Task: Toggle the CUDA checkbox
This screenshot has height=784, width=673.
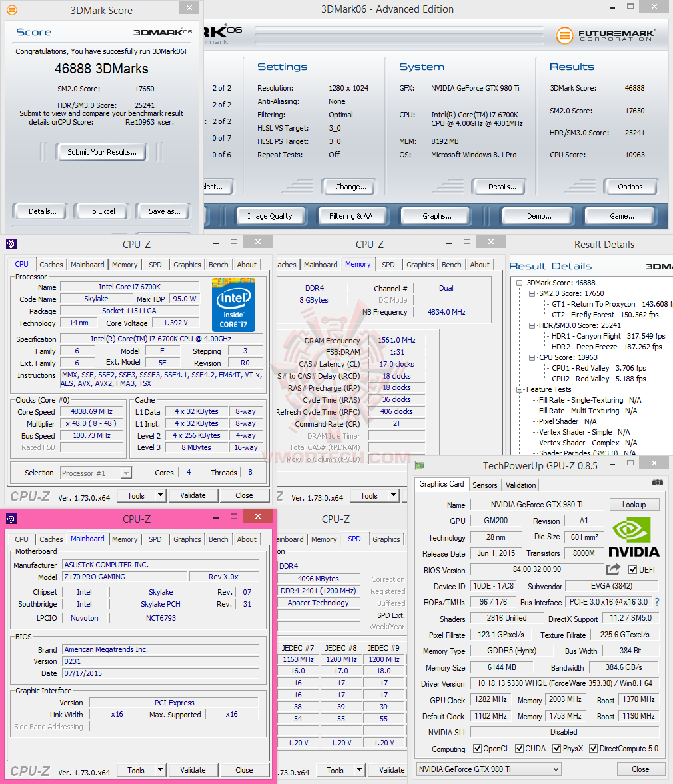Action: coord(520,749)
